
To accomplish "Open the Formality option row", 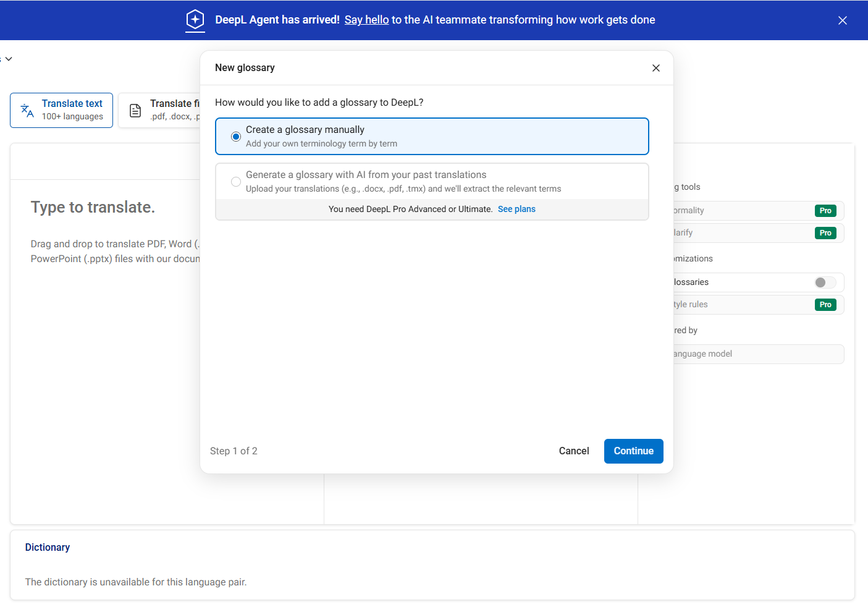I will point(741,211).
